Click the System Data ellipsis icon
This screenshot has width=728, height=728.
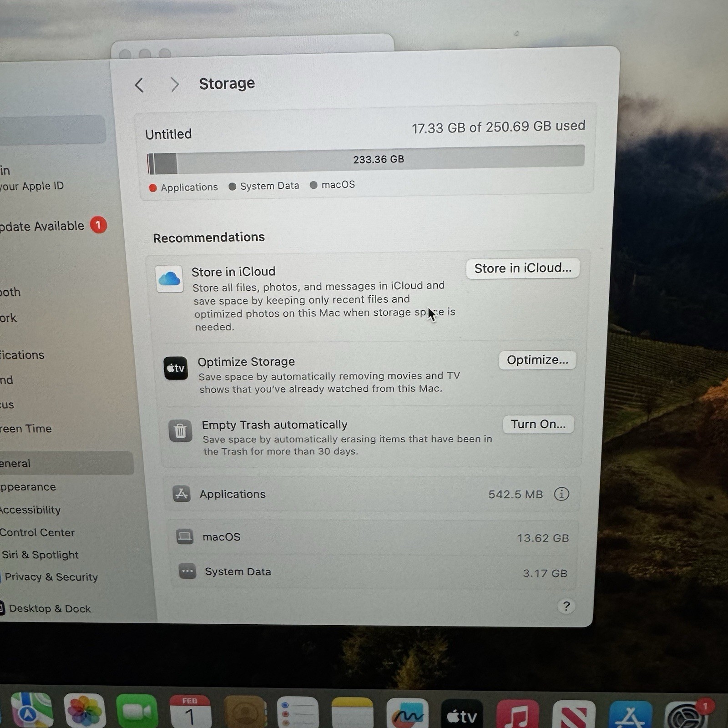[187, 571]
